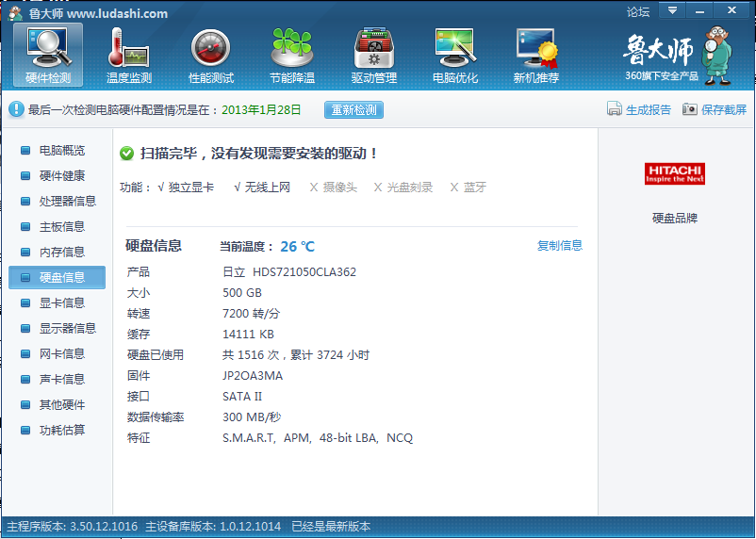756x539 pixels.
Task: Click the interface value SATA II
Action: (242, 397)
